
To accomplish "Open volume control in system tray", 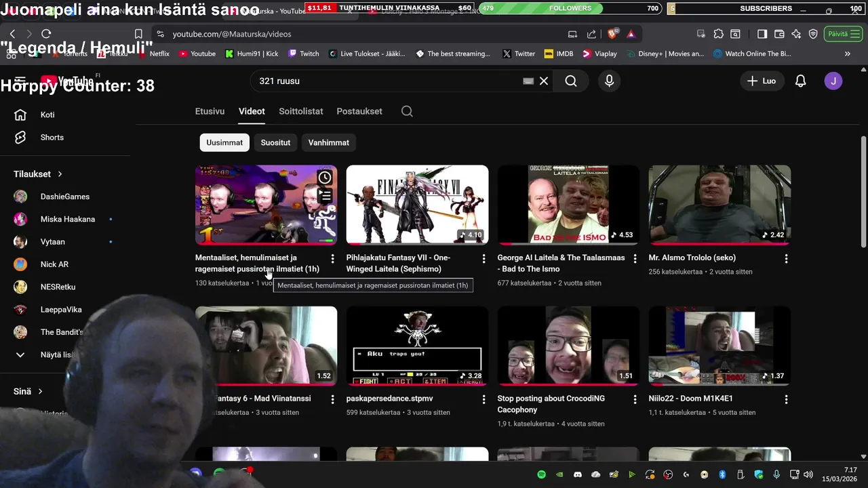I will pyautogui.click(x=808, y=474).
